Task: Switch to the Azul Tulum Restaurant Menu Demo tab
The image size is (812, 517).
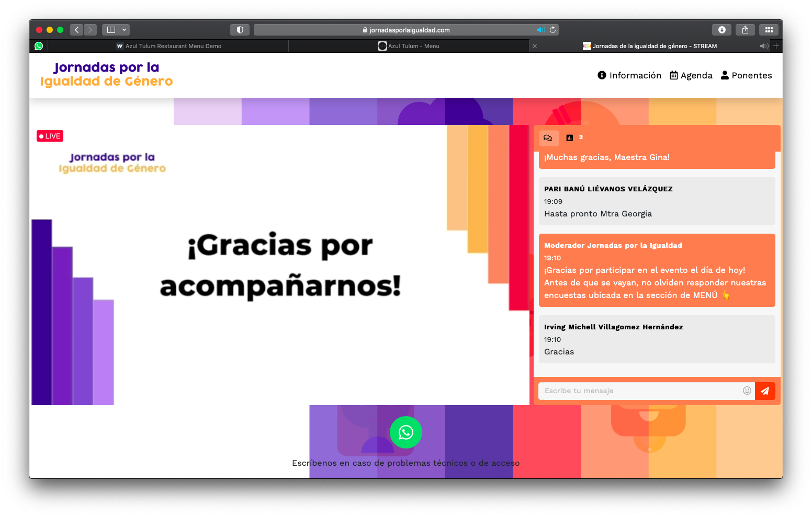Action: click(x=173, y=46)
